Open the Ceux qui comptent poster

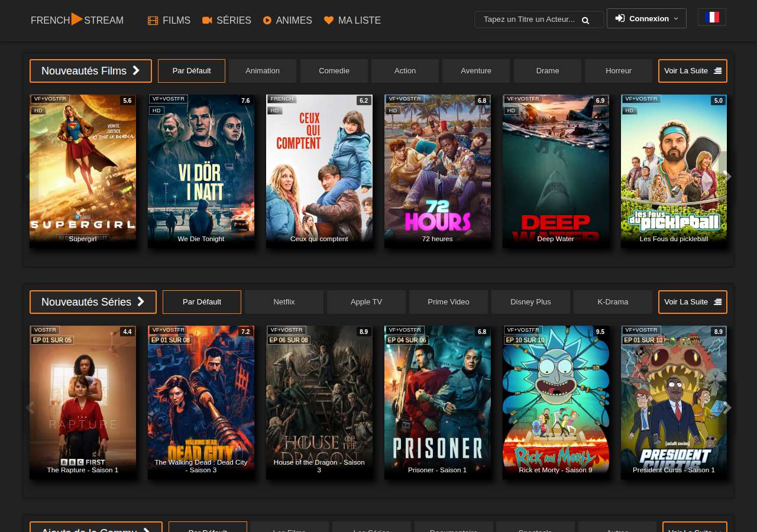[319, 171]
